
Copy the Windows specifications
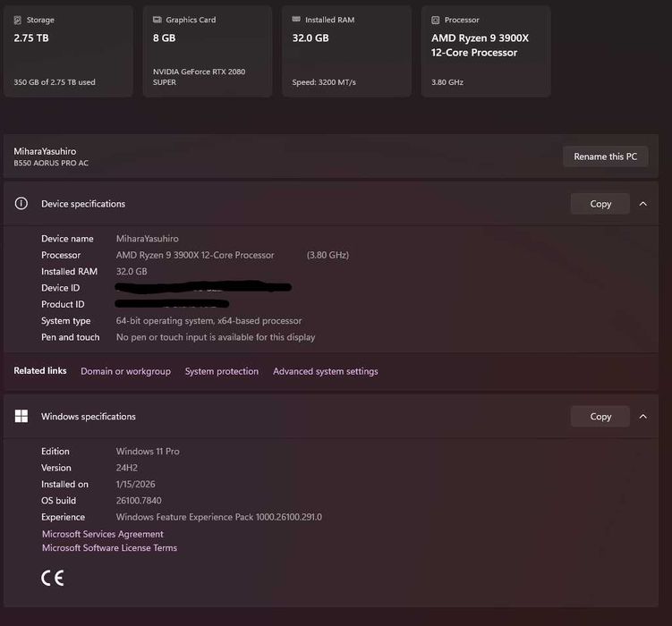pyautogui.click(x=600, y=416)
